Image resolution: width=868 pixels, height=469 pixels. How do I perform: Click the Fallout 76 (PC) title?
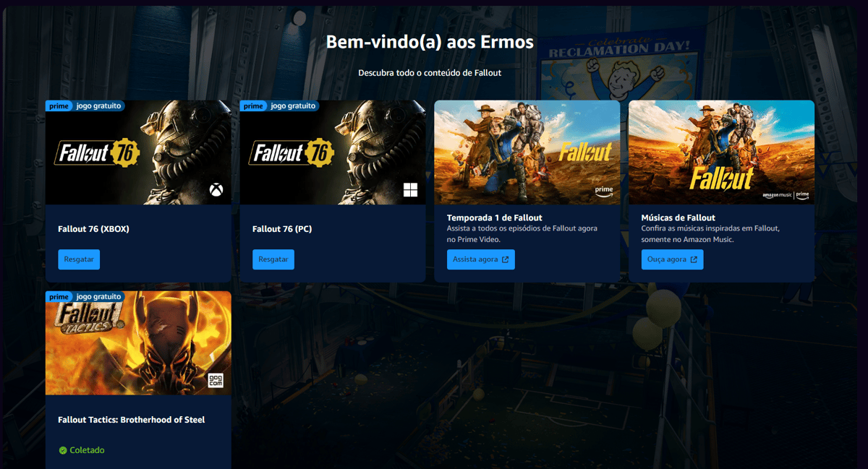[x=282, y=229]
